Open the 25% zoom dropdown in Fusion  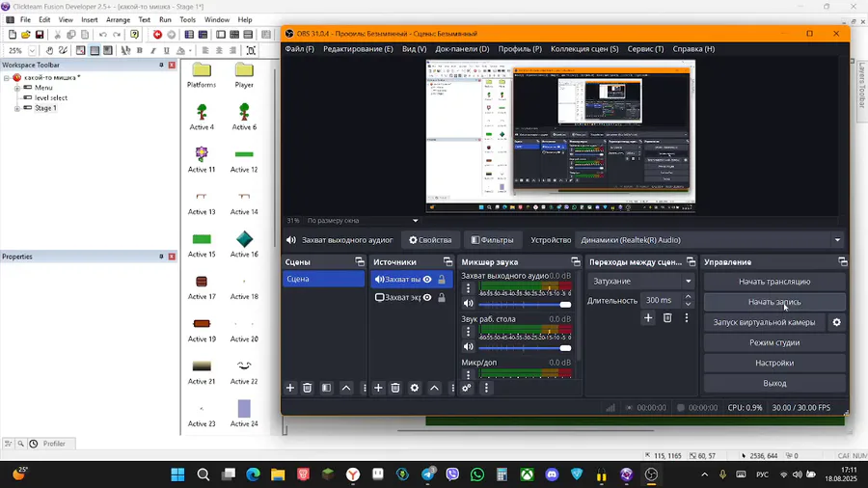pos(32,50)
